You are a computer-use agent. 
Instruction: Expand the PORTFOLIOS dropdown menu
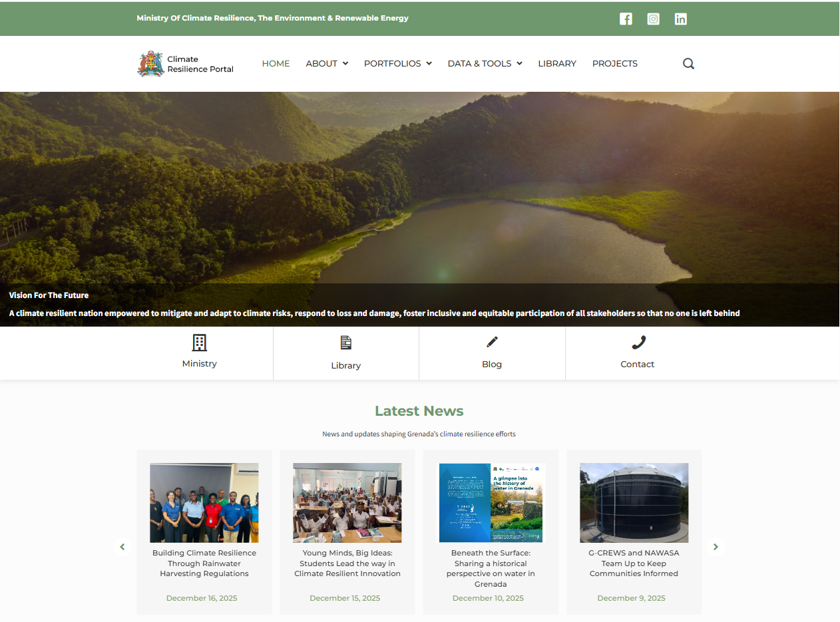click(x=397, y=64)
